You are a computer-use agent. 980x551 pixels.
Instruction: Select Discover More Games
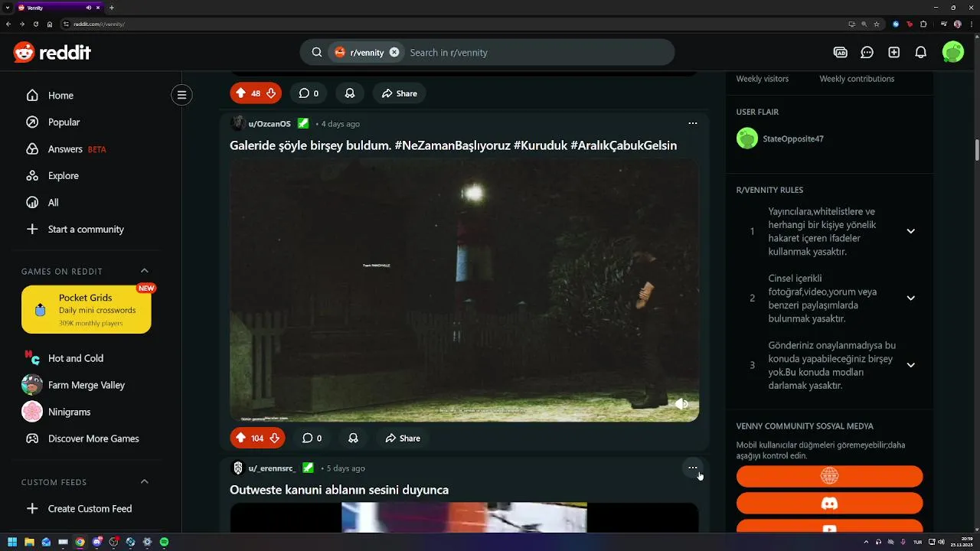[x=92, y=439]
